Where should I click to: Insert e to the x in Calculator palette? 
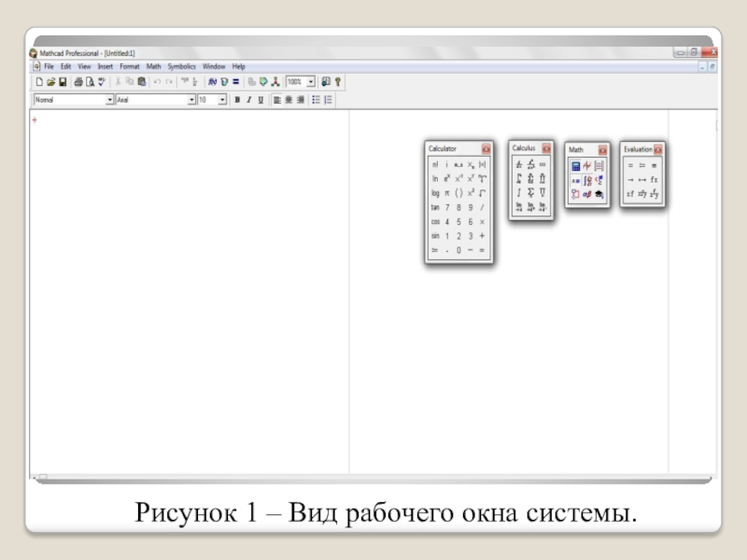point(447,178)
